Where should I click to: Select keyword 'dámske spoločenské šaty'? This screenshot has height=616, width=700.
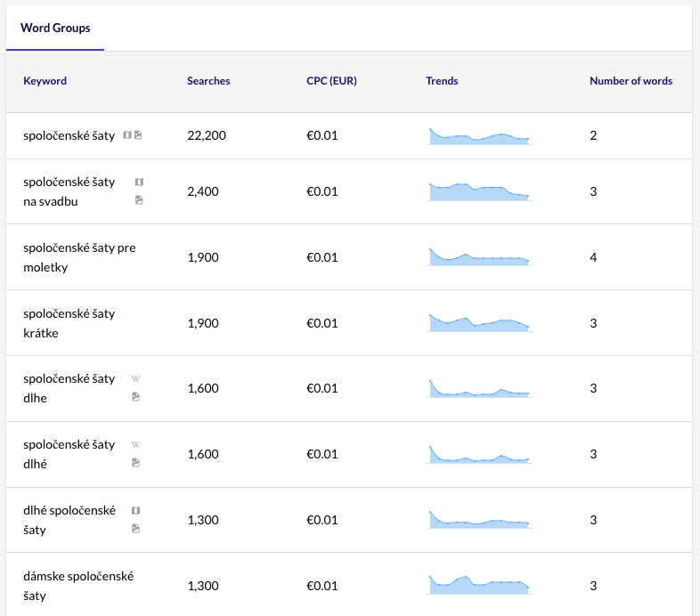pos(78,586)
